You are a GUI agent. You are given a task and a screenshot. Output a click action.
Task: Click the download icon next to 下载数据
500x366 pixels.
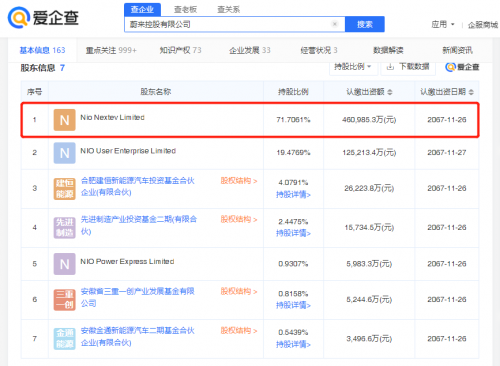(x=390, y=67)
